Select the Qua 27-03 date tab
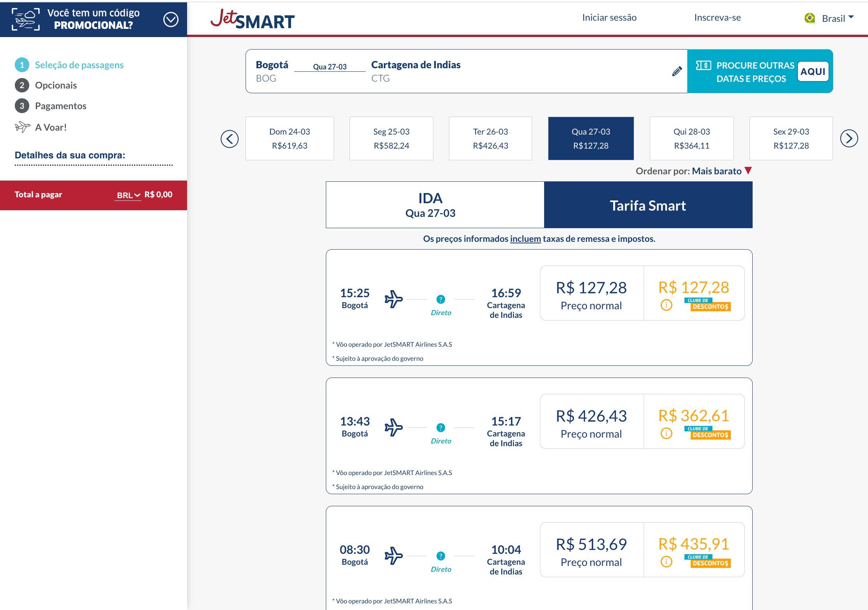This screenshot has height=610, width=868. 591,138
